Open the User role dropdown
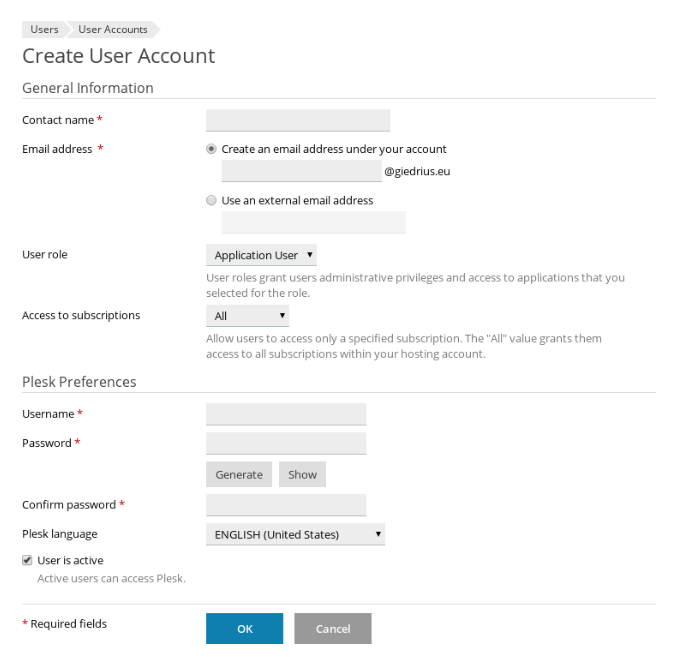The image size is (673, 657). click(x=261, y=255)
